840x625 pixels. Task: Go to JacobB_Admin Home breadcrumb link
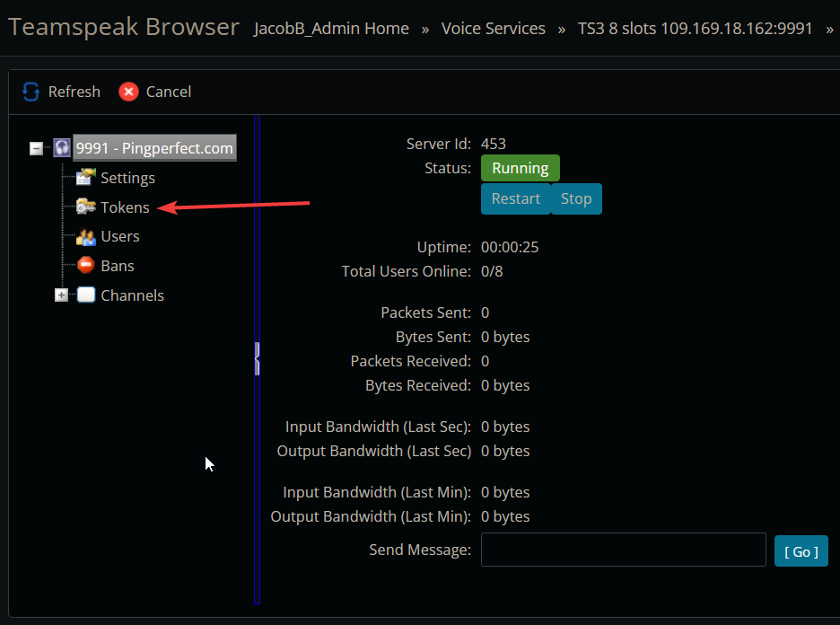(331, 29)
